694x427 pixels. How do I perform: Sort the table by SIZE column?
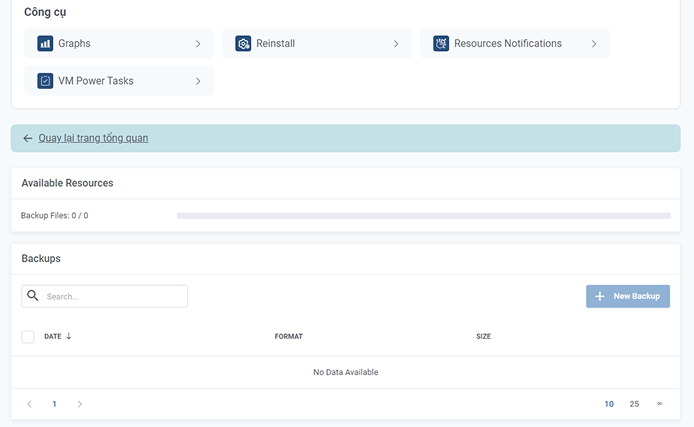[x=483, y=336]
